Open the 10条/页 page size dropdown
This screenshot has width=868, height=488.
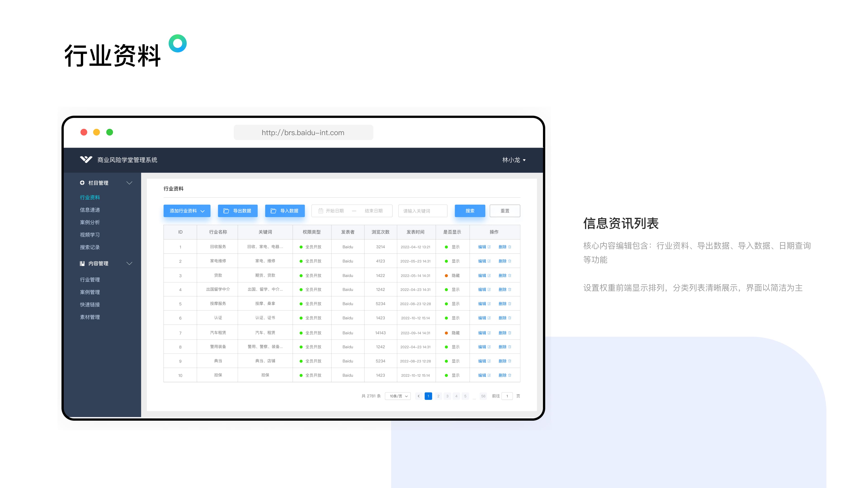tap(398, 396)
